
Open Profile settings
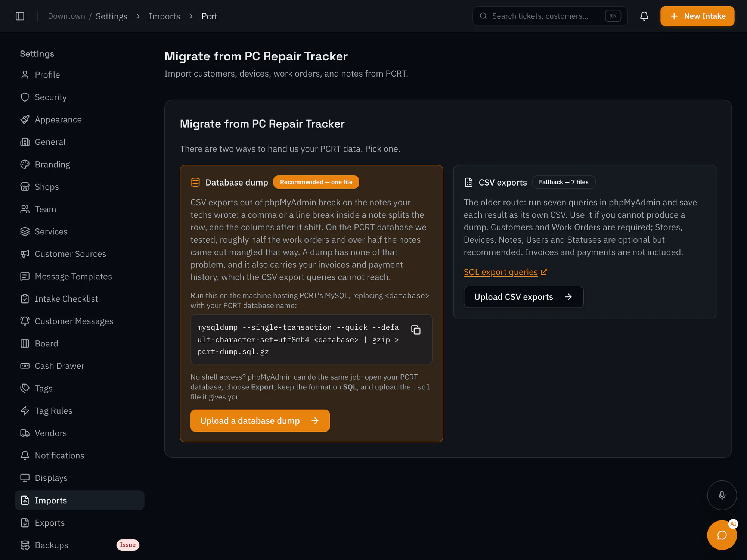pyautogui.click(x=80, y=75)
